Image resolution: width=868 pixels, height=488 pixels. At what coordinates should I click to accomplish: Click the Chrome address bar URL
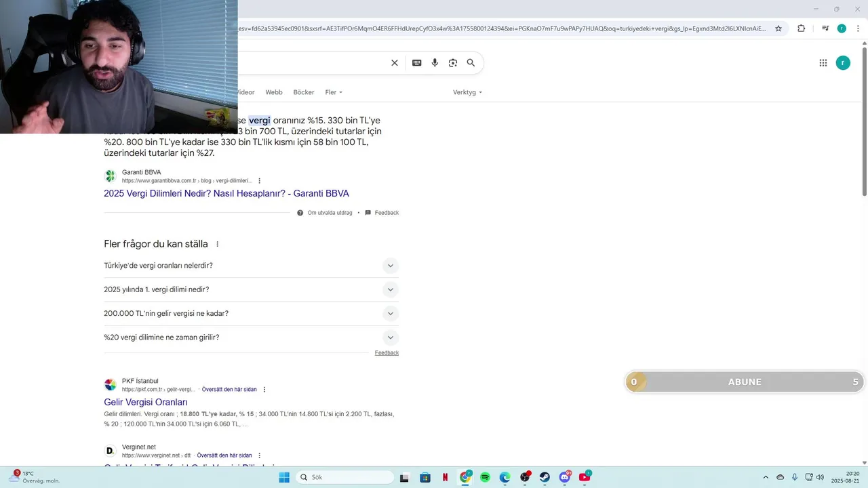coord(502,28)
